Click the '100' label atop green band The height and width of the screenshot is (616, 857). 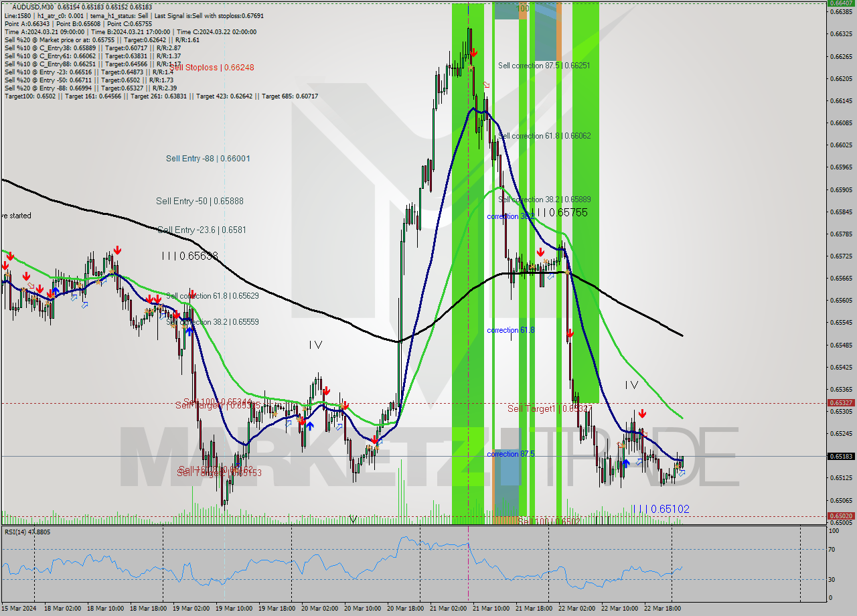click(523, 9)
